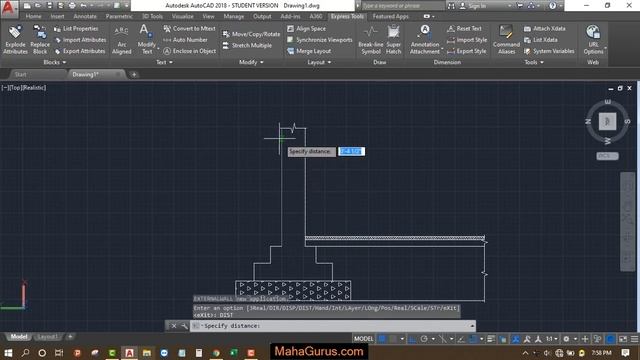Click the New drawing quick access icon
This screenshot has width=640, height=360.
coord(27,6)
